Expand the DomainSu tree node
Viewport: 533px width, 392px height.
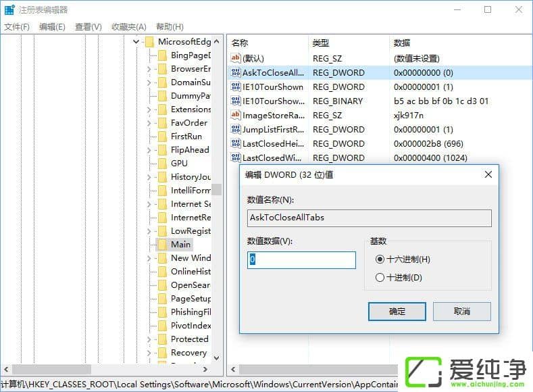(149, 82)
